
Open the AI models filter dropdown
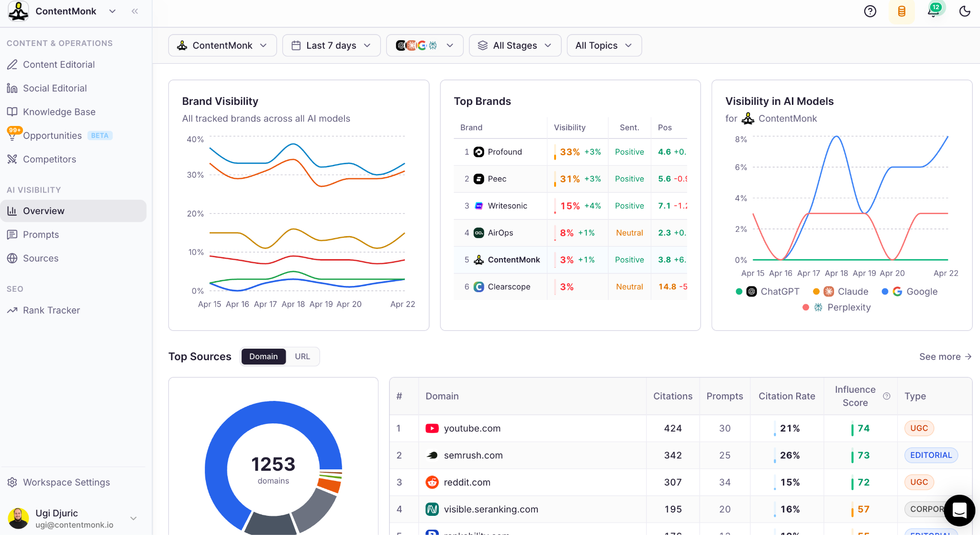pos(424,46)
